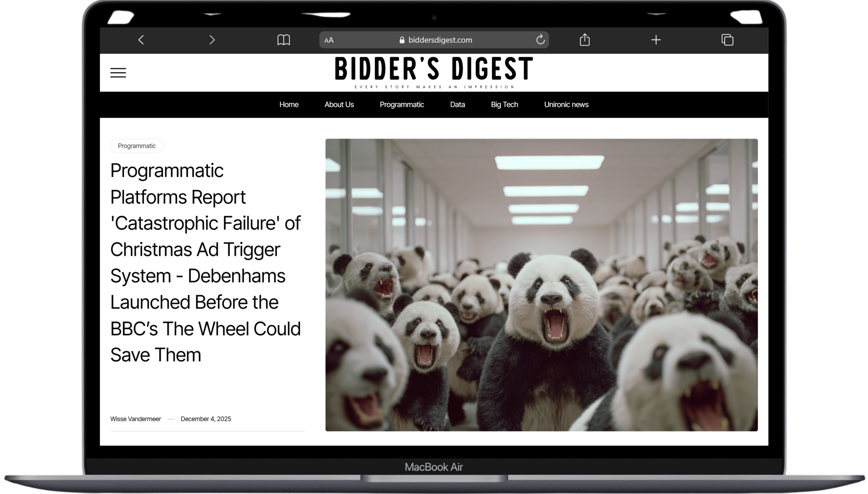
Task: Reload the page with the refresh icon
Action: point(540,40)
